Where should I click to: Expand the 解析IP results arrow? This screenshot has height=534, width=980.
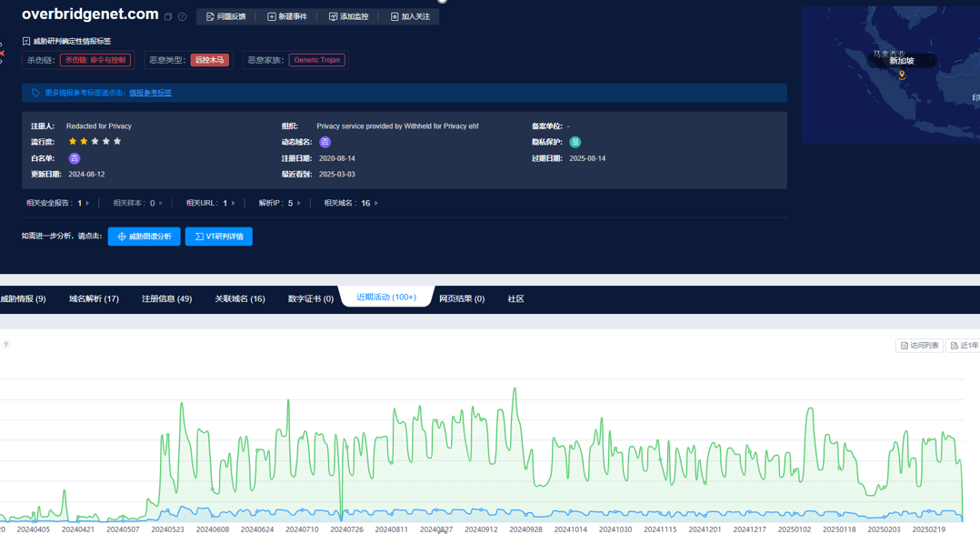click(x=298, y=204)
